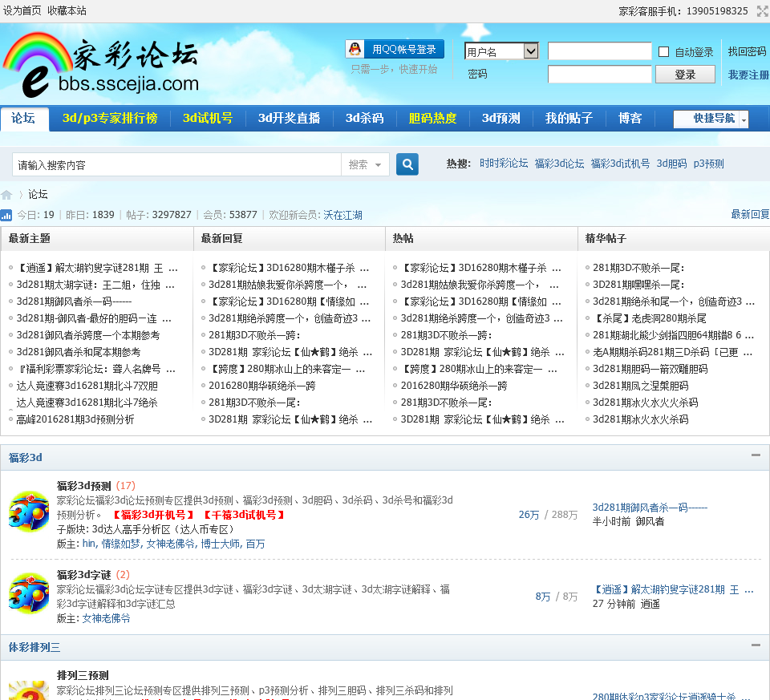Toggle the widescreen icon at top right
Image resolution: width=770 pixels, height=700 pixels.
pos(762,11)
